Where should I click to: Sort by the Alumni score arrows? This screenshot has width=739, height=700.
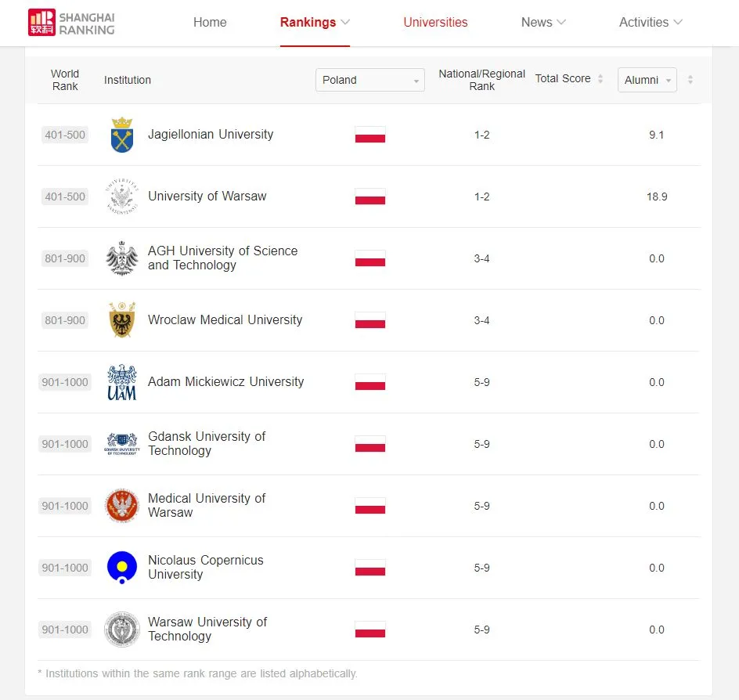coord(690,80)
